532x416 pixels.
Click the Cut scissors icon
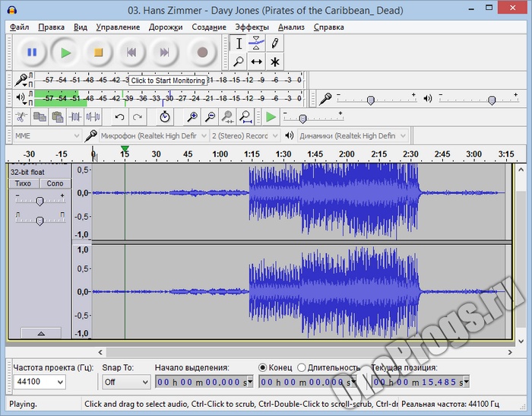pyautogui.click(x=22, y=117)
